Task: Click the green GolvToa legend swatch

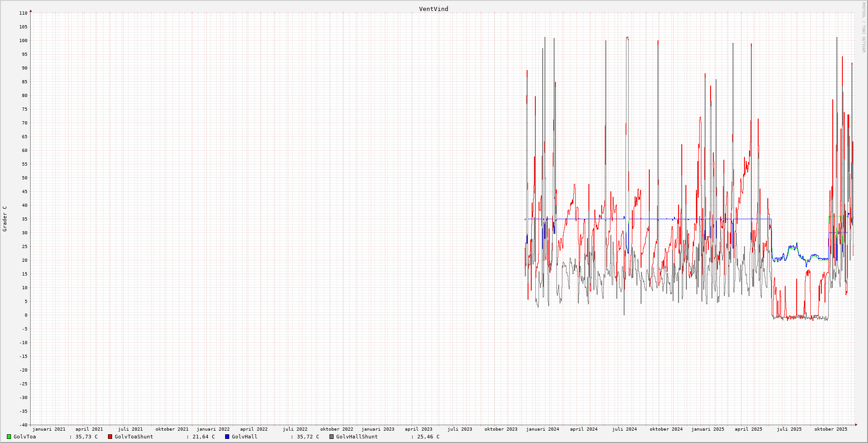Action: pyautogui.click(x=9, y=437)
